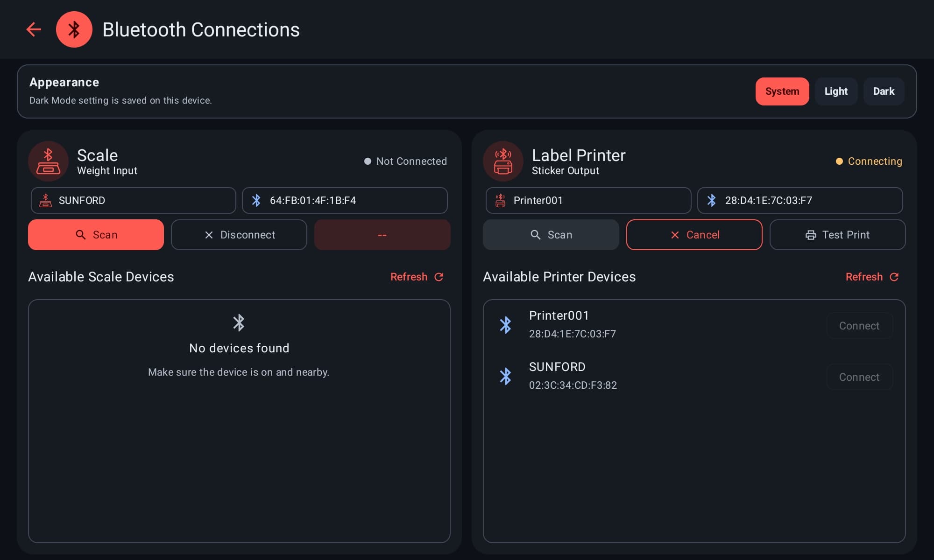The height and width of the screenshot is (560, 934).
Task: Click the Bluetooth icon above No devices found
Action: 239,322
